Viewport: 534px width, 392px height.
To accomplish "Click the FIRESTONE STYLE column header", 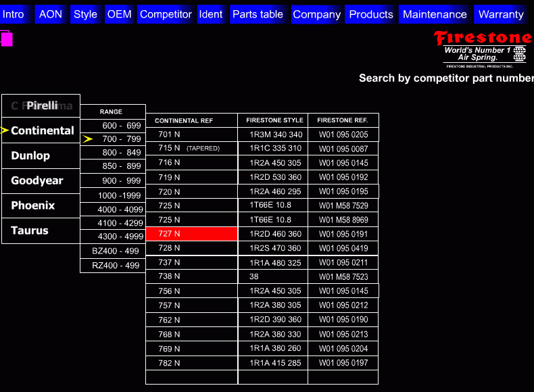I will click(x=273, y=120).
